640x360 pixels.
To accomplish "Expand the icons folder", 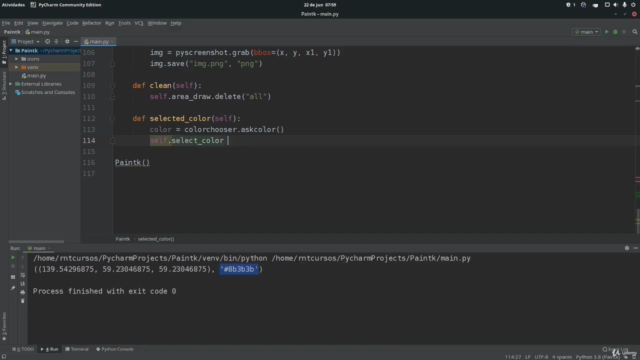I will (x=17, y=59).
